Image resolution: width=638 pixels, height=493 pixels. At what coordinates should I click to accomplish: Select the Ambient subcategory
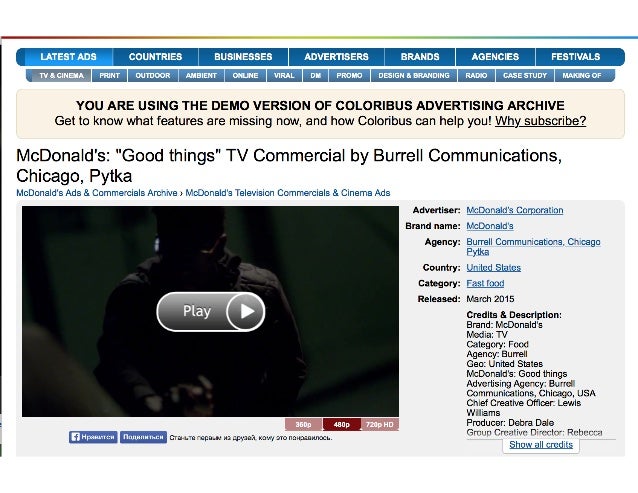tap(201, 76)
